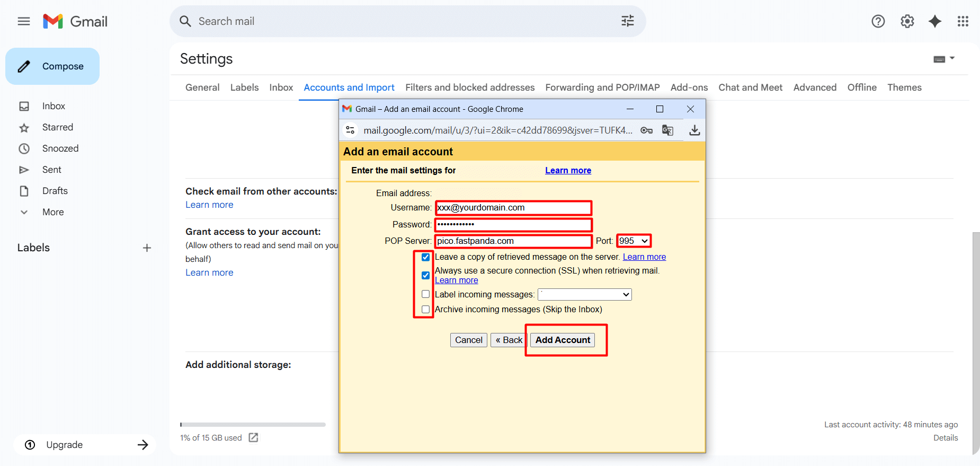
Task: Click the site information icon in the popup address bar
Action: pos(350,130)
